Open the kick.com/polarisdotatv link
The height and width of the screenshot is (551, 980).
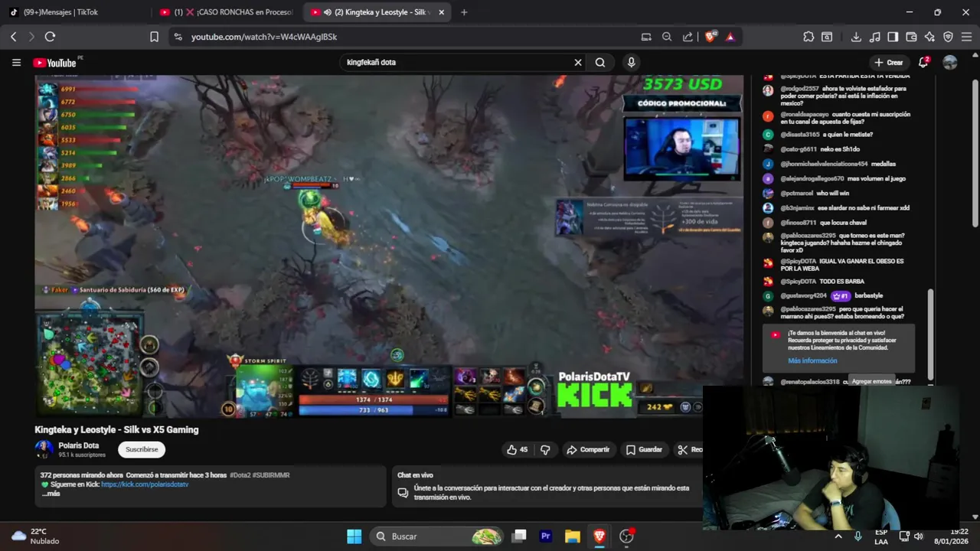145,484
